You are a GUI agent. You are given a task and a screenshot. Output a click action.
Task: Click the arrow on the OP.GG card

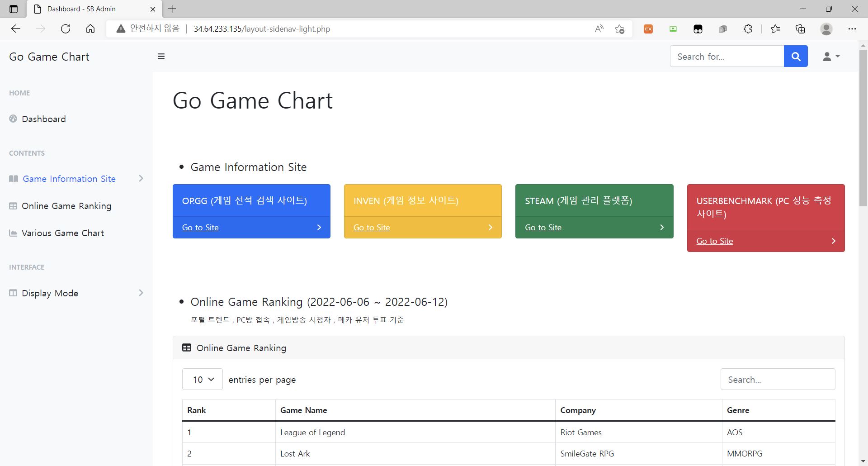pos(319,227)
